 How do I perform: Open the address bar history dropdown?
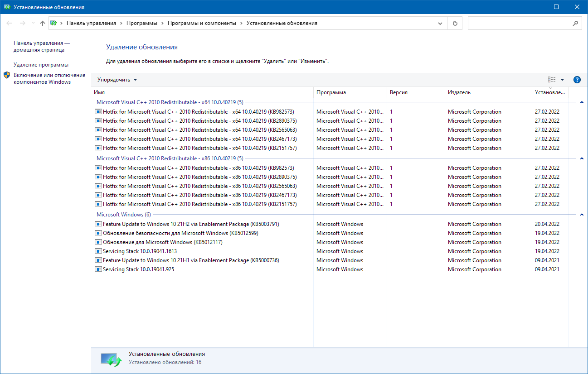click(x=440, y=23)
